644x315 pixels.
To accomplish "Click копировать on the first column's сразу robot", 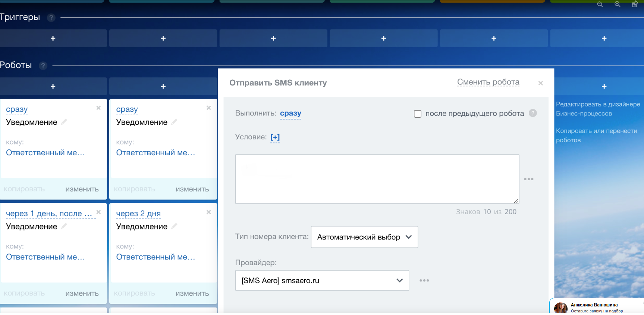I will coord(24,189).
